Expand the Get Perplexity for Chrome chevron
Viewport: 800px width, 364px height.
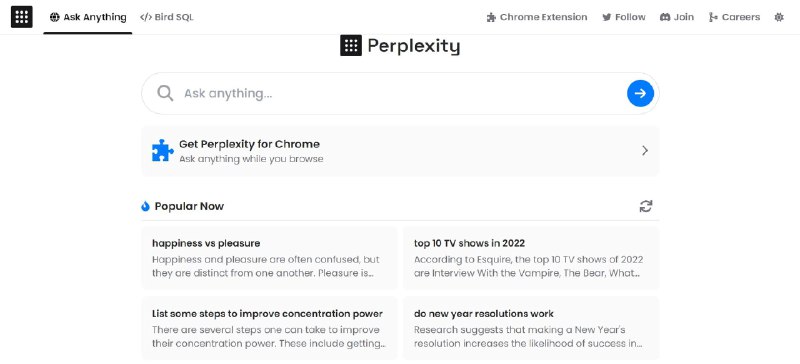tap(645, 151)
